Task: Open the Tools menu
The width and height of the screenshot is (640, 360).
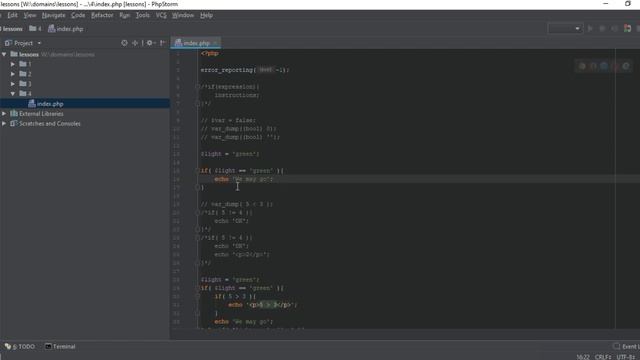Action: coord(142,15)
